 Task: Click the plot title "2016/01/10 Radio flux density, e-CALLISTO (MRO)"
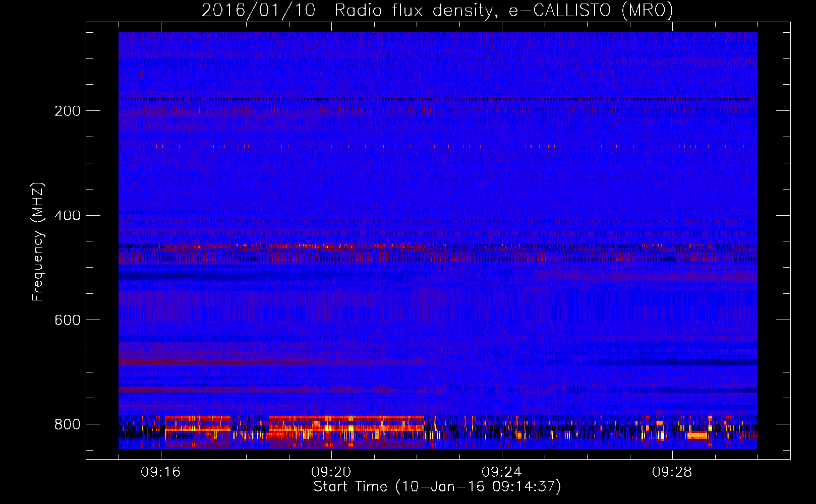point(437,10)
